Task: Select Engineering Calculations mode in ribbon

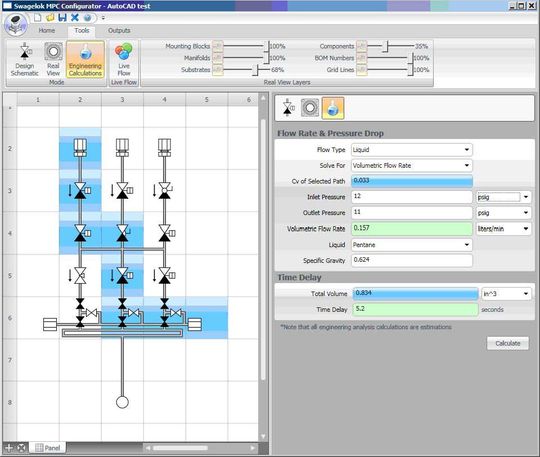Action: click(x=85, y=60)
